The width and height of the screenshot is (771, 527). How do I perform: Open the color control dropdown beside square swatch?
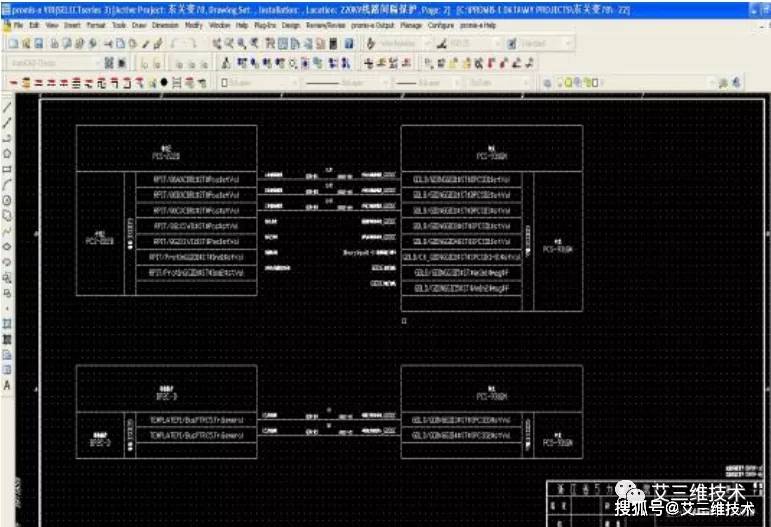(x=258, y=83)
